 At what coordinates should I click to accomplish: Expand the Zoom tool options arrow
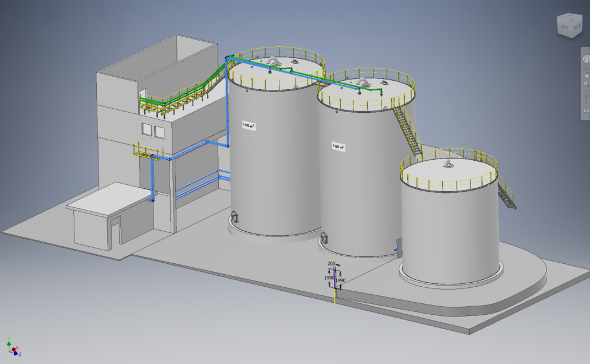[586, 90]
